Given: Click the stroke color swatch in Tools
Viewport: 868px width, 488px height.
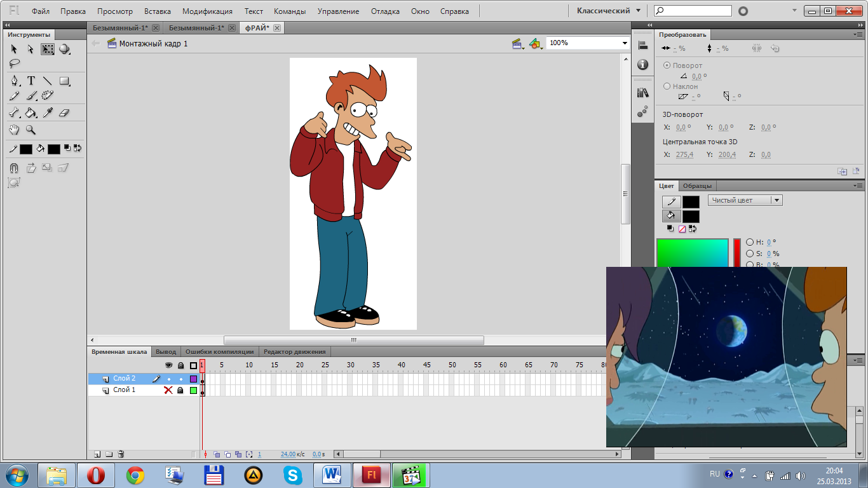Looking at the screenshot, I should tap(25, 149).
